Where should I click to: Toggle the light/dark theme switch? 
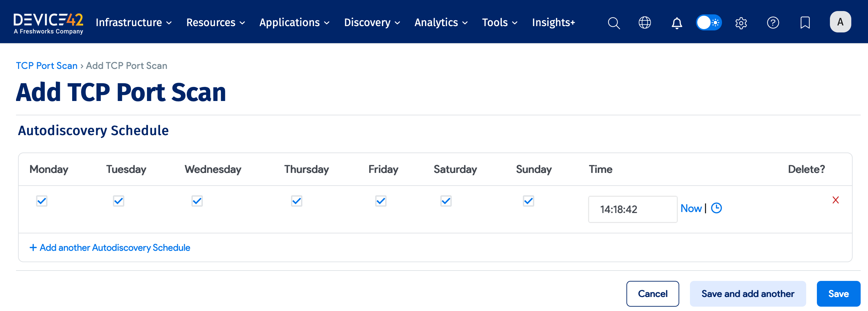pos(709,23)
